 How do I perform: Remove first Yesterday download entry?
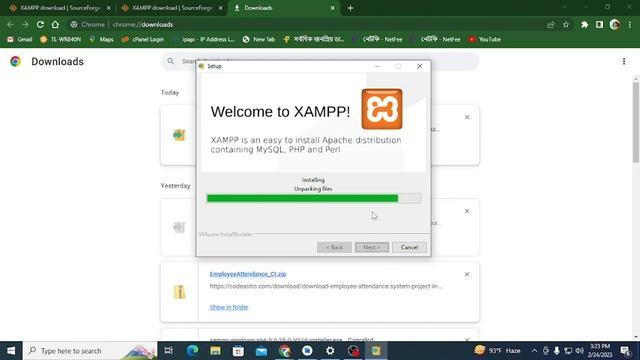(467, 211)
